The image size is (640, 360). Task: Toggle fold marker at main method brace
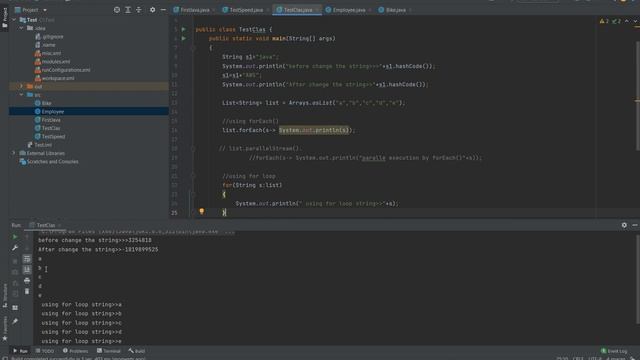tap(193, 48)
